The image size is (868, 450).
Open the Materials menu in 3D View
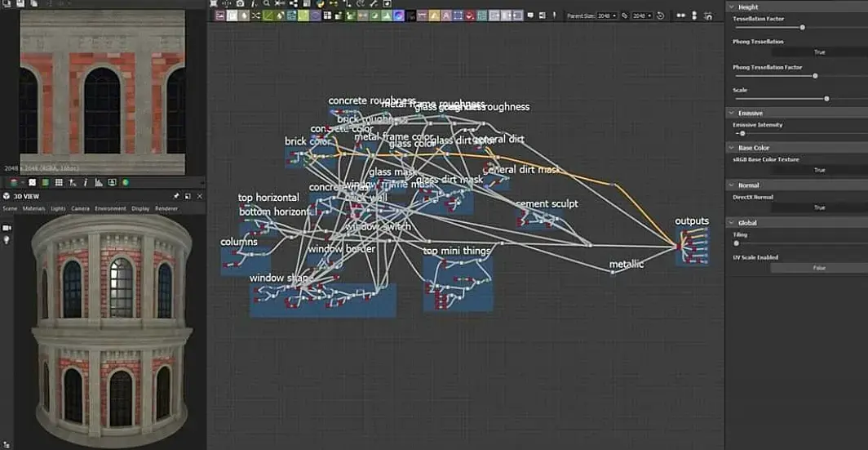tap(33, 209)
